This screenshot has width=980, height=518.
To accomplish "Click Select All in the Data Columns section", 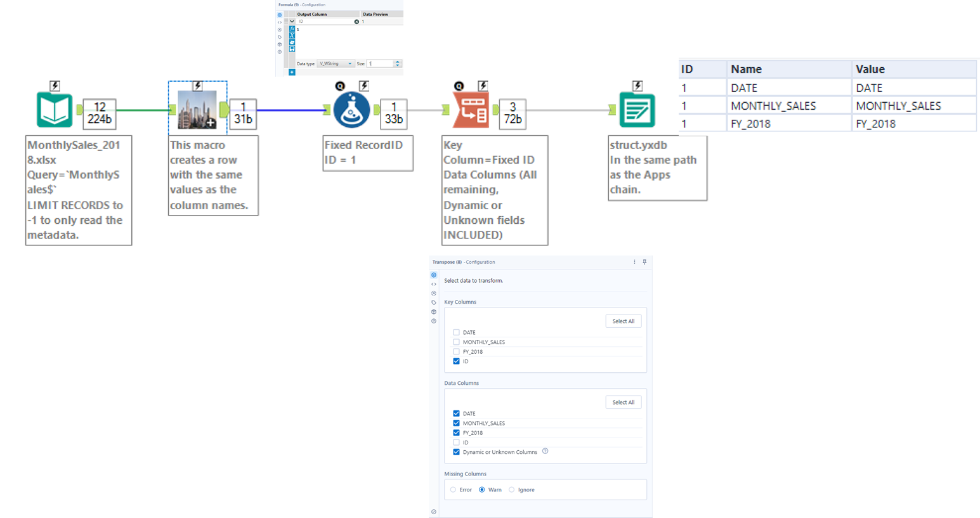I will [x=623, y=402].
